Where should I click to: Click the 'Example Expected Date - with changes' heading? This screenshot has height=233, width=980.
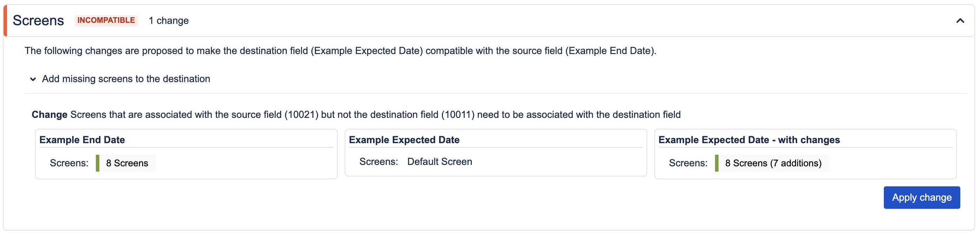click(x=749, y=140)
